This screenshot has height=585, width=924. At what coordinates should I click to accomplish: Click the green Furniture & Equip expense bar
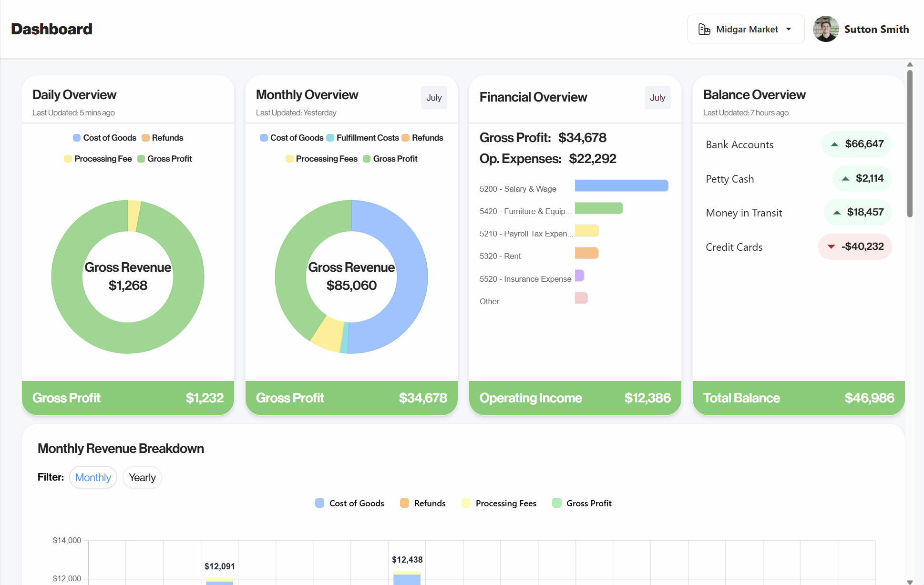click(599, 208)
